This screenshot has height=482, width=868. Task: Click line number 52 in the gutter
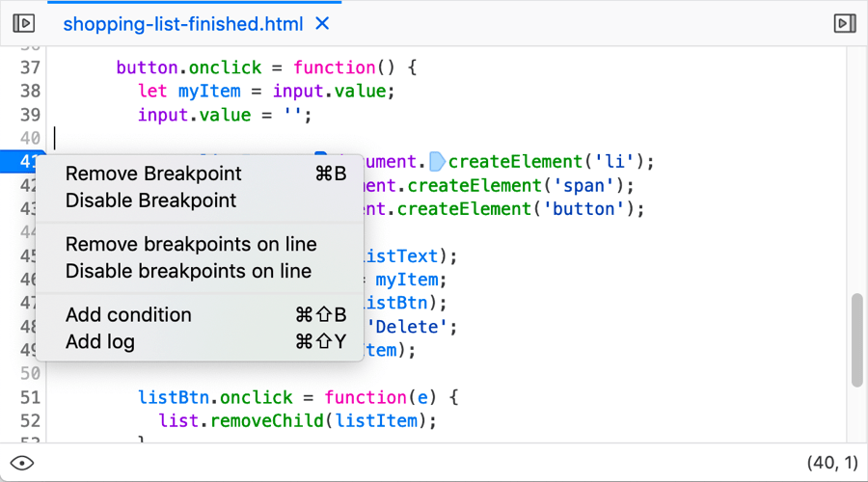[30, 420]
